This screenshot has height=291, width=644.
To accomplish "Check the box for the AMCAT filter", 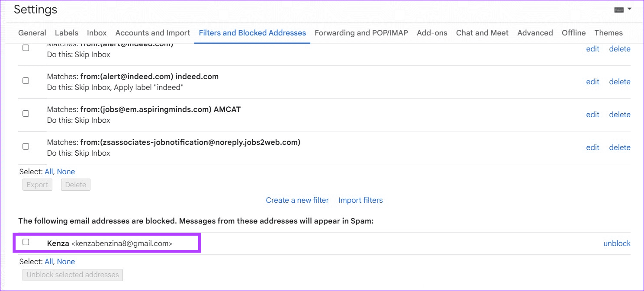I will (26, 113).
